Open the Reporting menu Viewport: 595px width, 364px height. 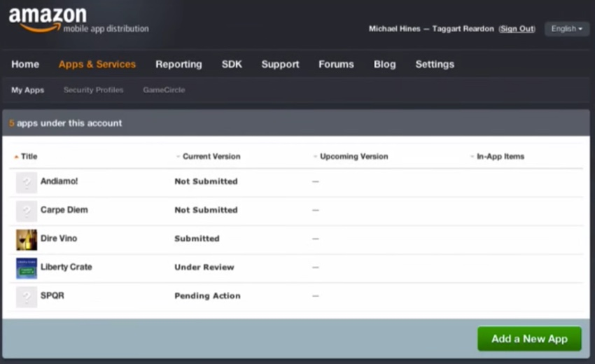tap(178, 64)
